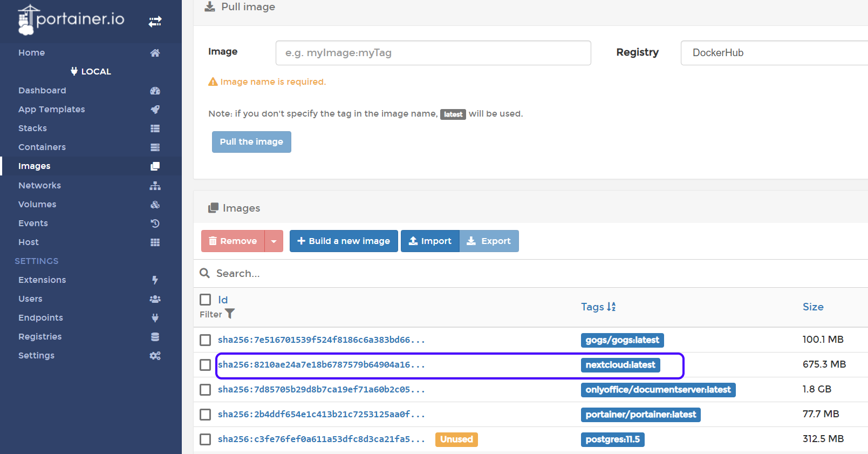Screen dimensions: 868x454
Task: Select the Settings gears icon
Action: pos(155,356)
